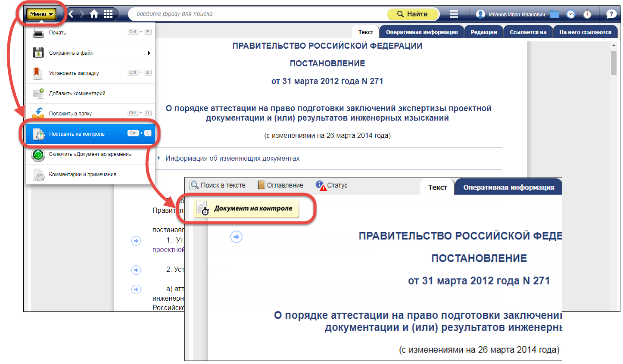Image resolution: width=623 pixels, height=364 pixels.
Task: Open the grid of sections icon
Action: [108, 14]
